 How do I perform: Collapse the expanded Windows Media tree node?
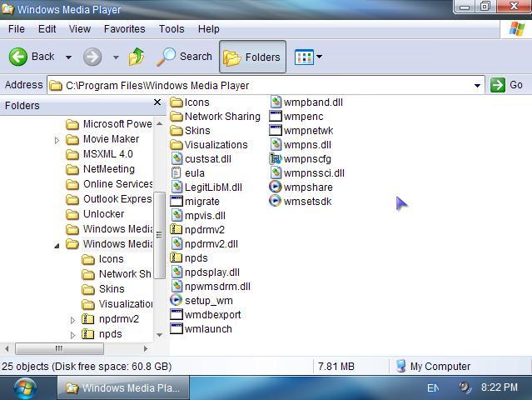point(57,245)
